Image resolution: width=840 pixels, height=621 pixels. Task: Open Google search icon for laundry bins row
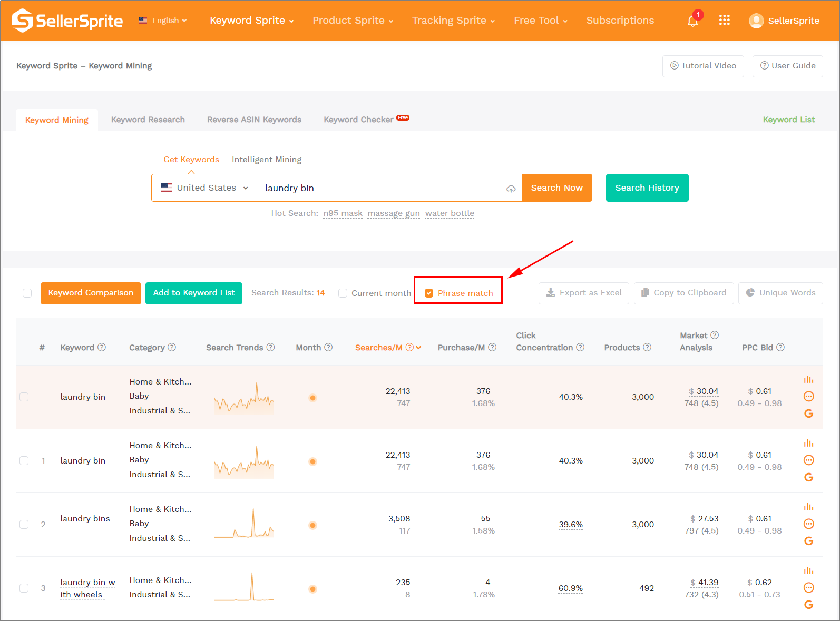pos(808,541)
